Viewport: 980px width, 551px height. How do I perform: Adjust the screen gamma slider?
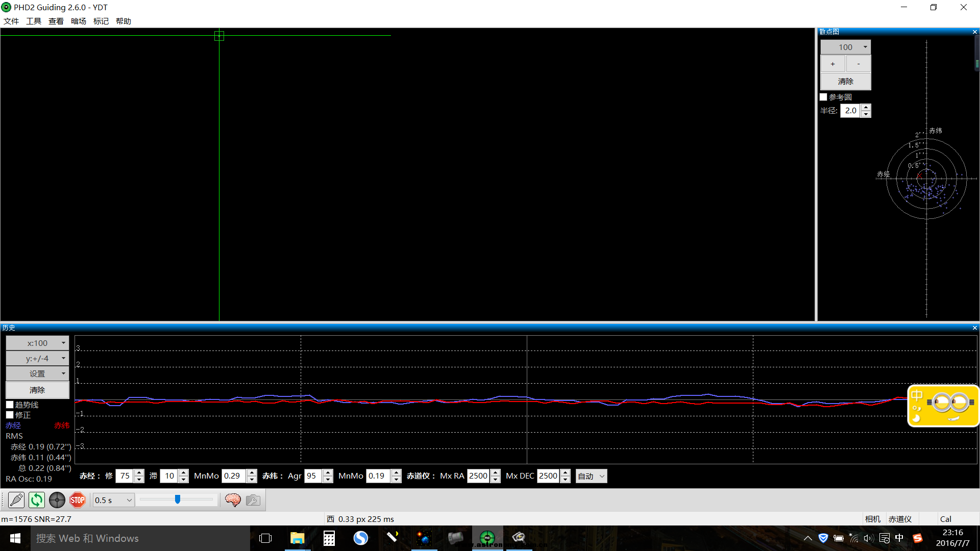coord(177,499)
